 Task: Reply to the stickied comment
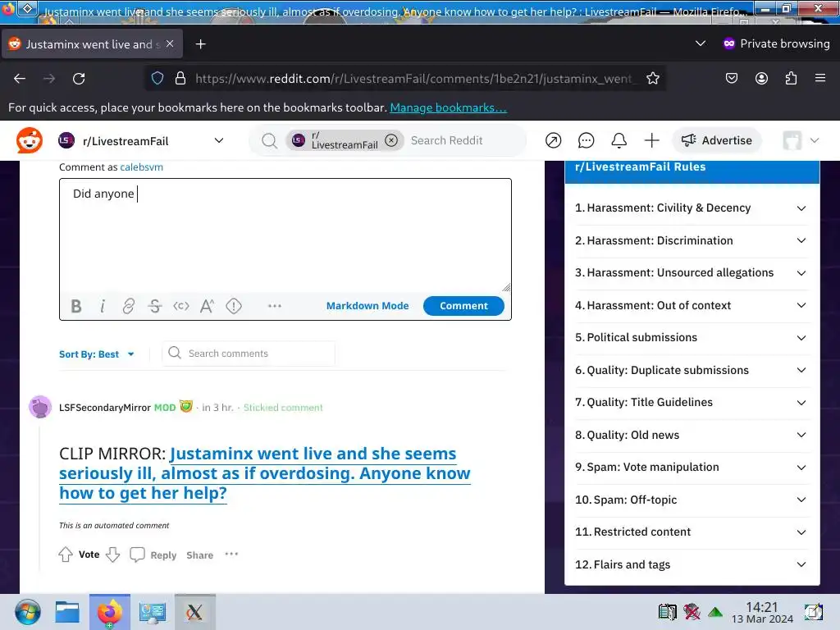[x=153, y=555]
